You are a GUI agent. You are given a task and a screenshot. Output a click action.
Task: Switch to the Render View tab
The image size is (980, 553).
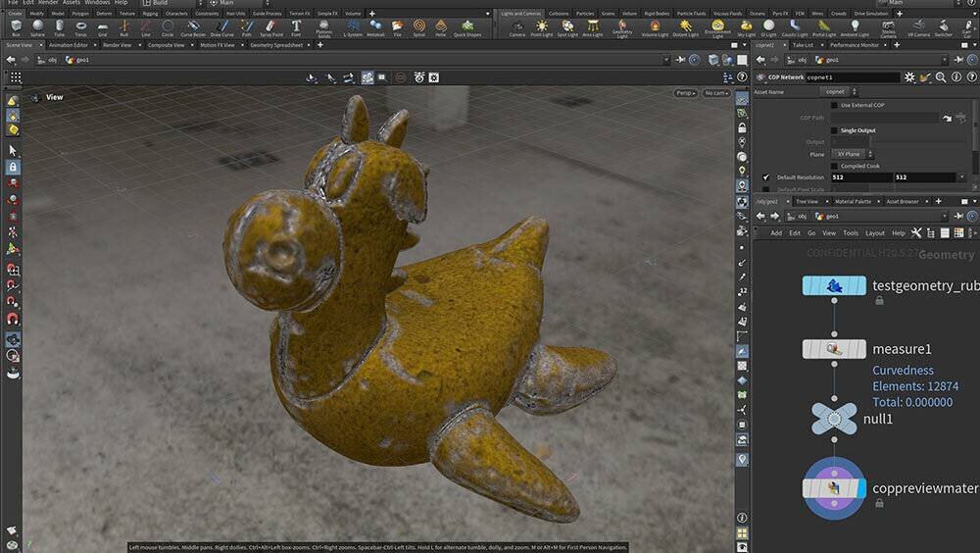pos(117,45)
